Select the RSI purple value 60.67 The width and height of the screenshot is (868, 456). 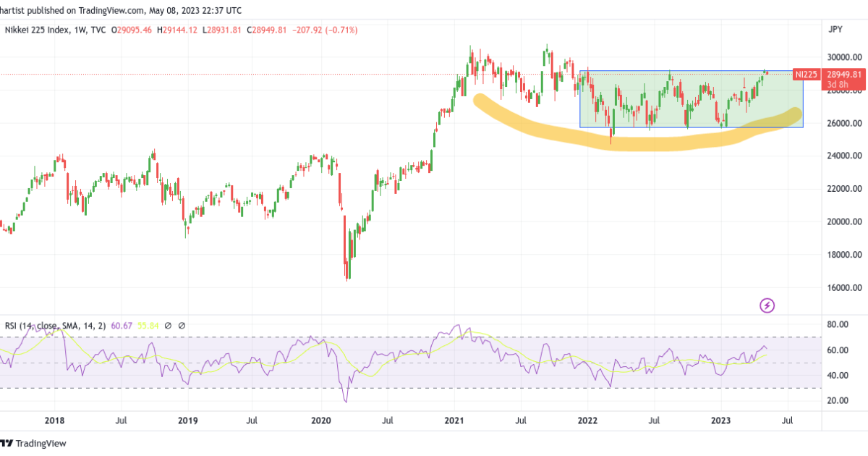(121, 326)
